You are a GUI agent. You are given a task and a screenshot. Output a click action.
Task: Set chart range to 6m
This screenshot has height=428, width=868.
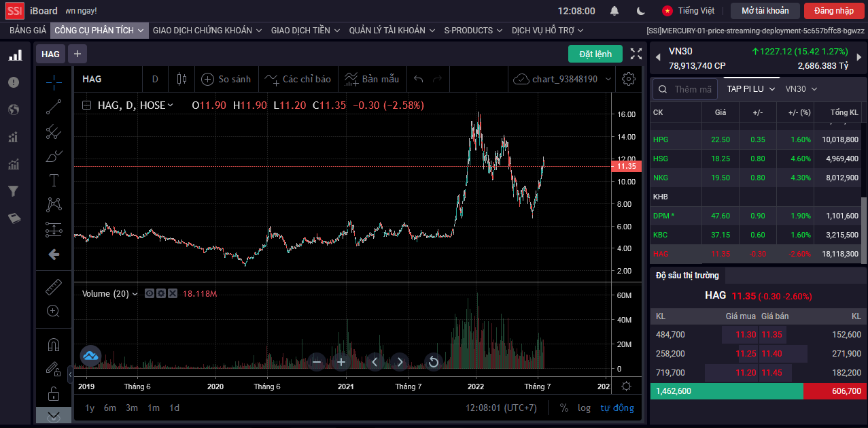tap(110, 408)
